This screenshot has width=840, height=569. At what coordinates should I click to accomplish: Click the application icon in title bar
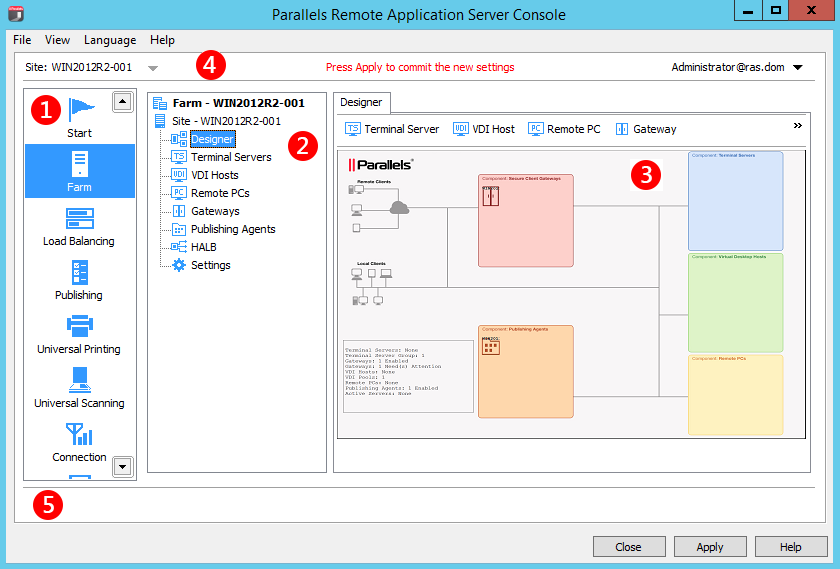(16, 14)
